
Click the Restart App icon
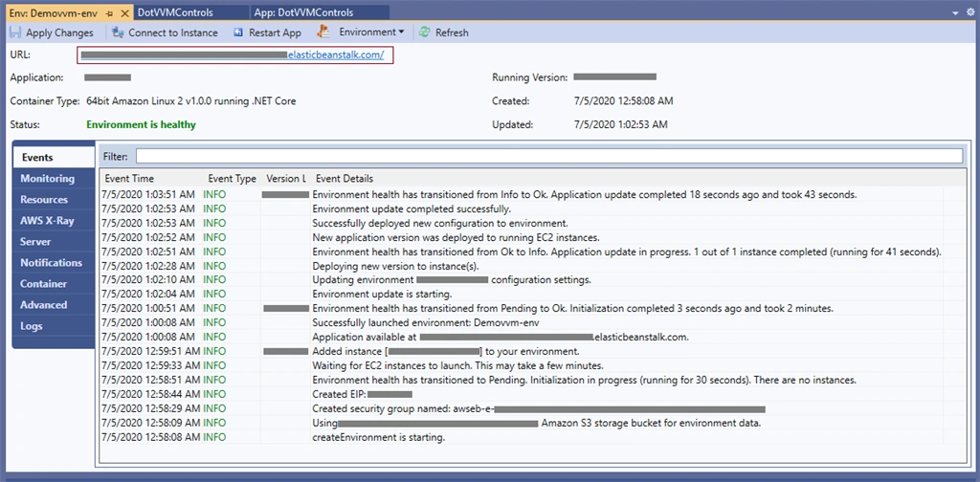coord(238,33)
